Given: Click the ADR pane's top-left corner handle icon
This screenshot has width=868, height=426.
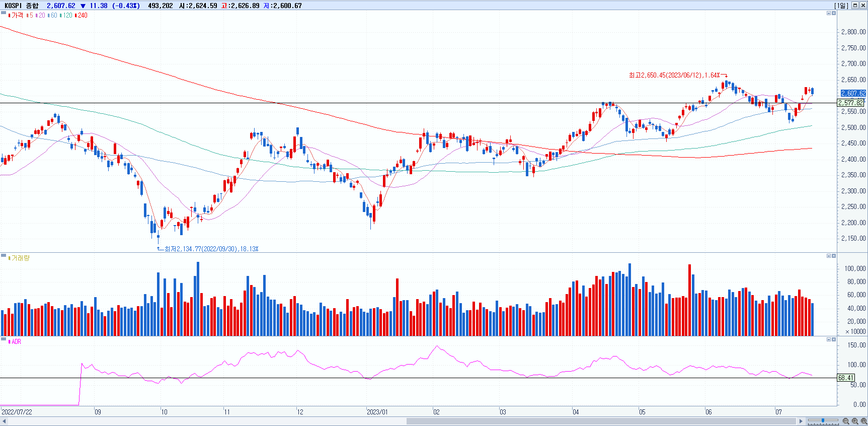Looking at the screenshot, I should tap(4, 339).
